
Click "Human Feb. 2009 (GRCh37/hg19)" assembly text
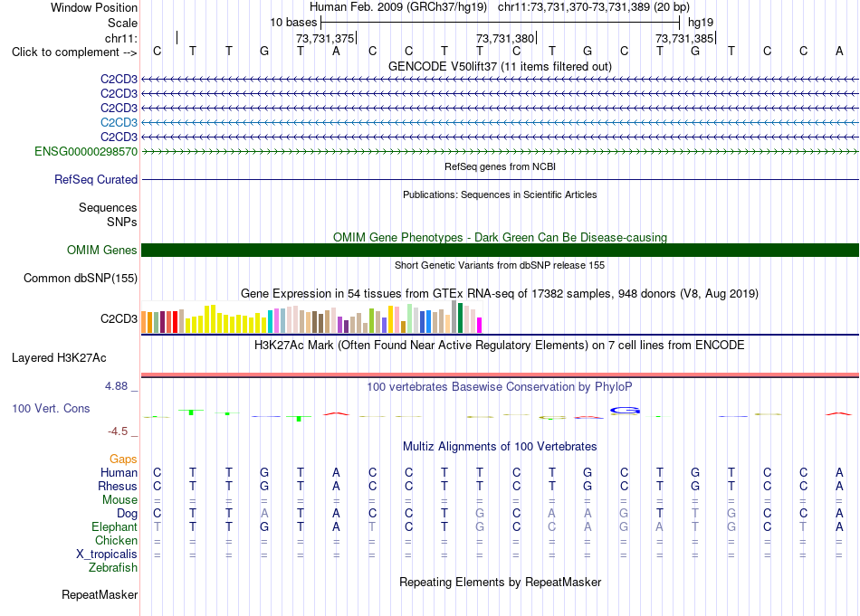[398, 7]
